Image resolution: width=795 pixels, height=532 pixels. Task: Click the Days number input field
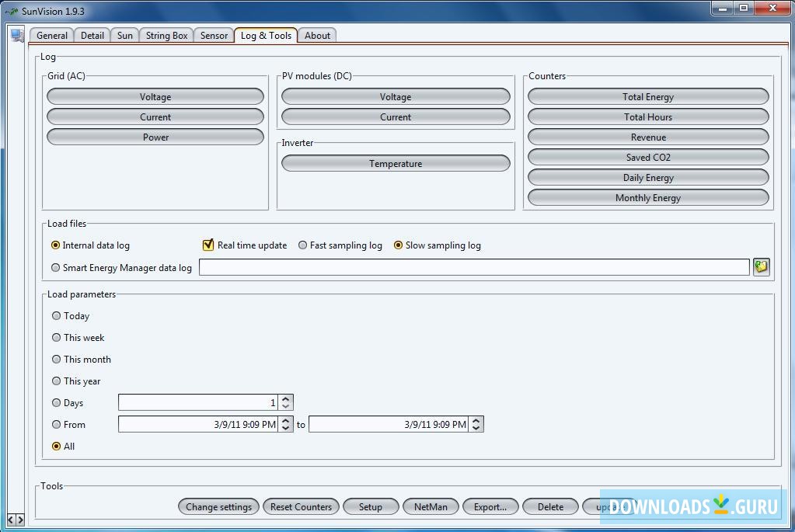click(x=197, y=403)
